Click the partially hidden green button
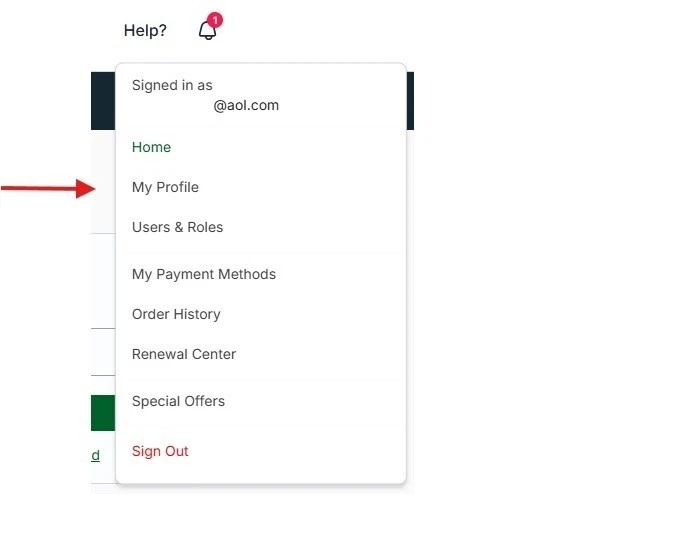 103,413
